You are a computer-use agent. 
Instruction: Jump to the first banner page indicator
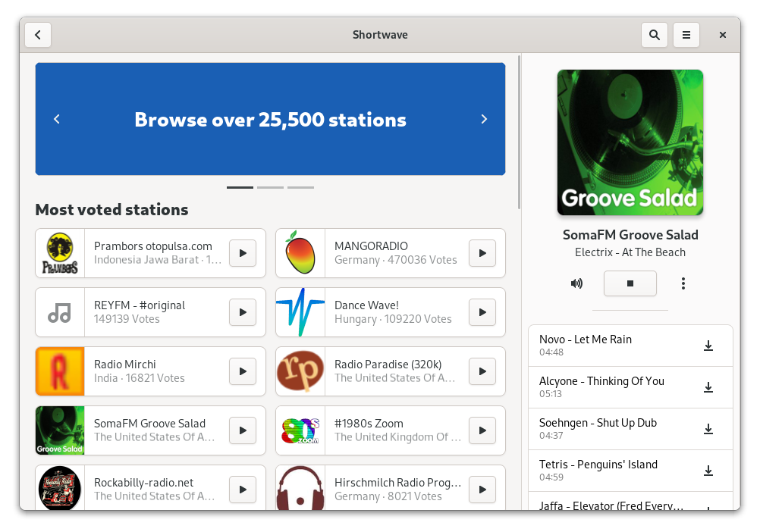point(240,187)
